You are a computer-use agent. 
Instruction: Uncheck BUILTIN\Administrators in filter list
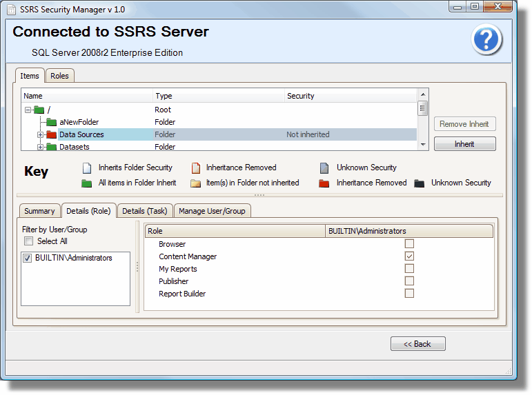[x=27, y=258]
